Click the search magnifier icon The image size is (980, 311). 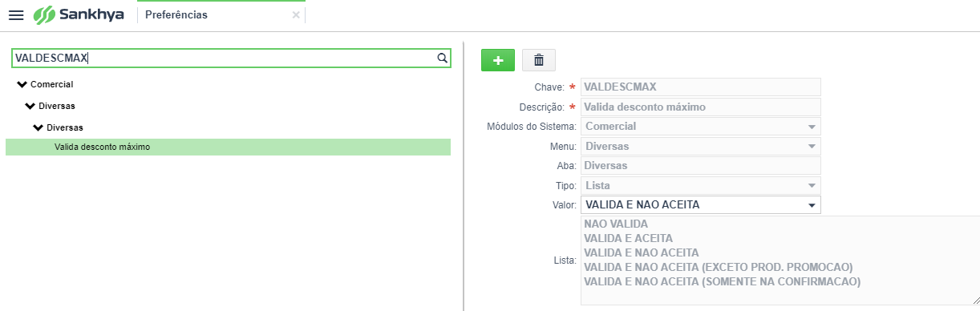(441, 58)
